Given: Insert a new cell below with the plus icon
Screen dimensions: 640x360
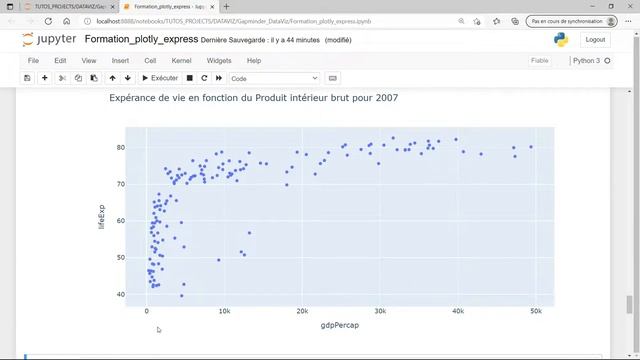Looking at the screenshot, I should (44, 78).
